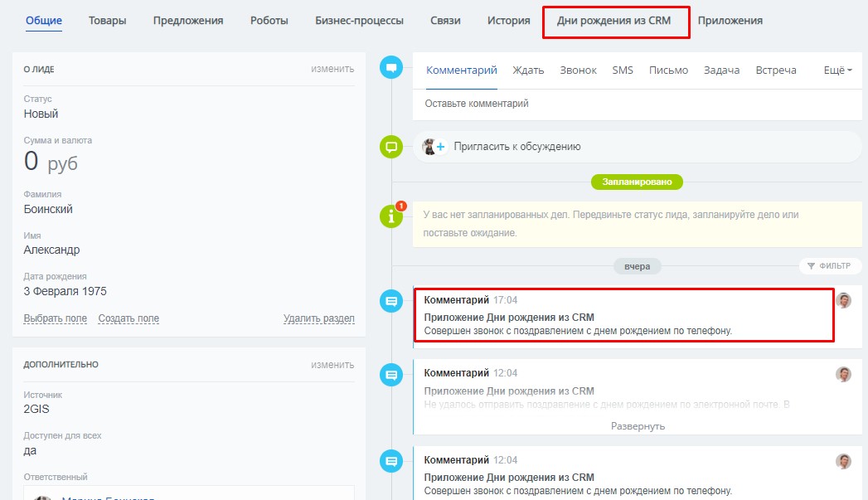Select the Комментарий activity tab
This screenshot has width=868, height=500.
(462, 70)
